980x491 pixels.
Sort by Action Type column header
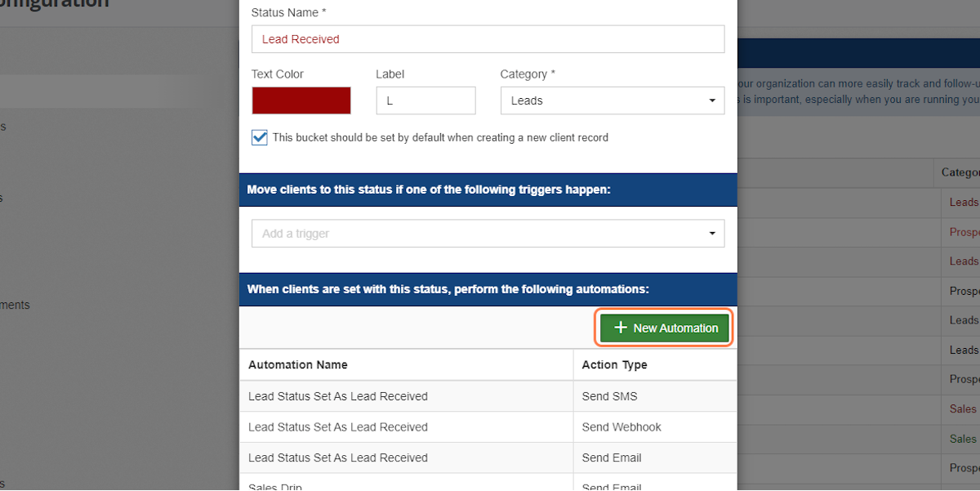pos(614,365)
